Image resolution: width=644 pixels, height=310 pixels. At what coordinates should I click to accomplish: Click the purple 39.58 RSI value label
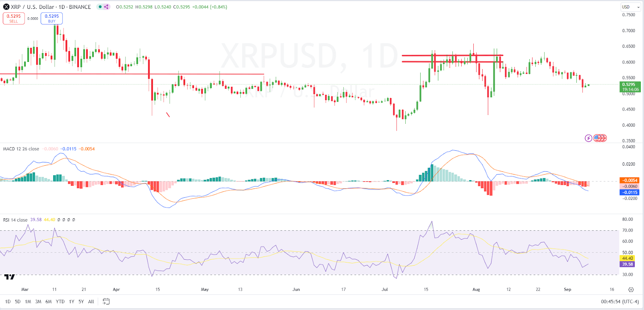[x=627, y=264]
